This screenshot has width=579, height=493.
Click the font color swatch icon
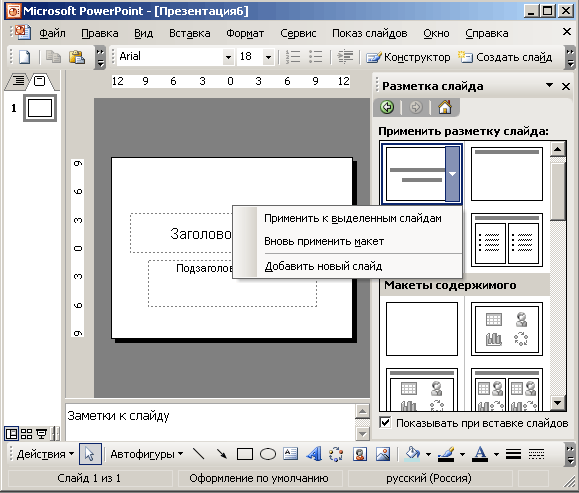click(480, 454)
